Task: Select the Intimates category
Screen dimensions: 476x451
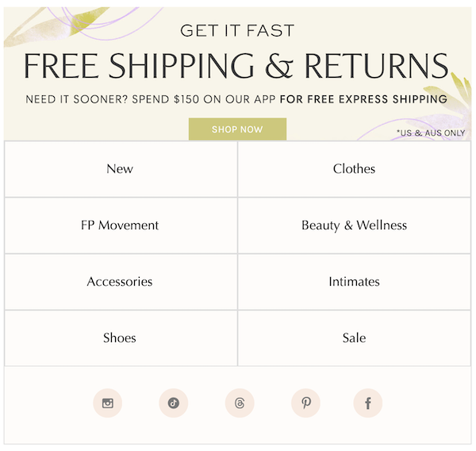Action: 355,282
